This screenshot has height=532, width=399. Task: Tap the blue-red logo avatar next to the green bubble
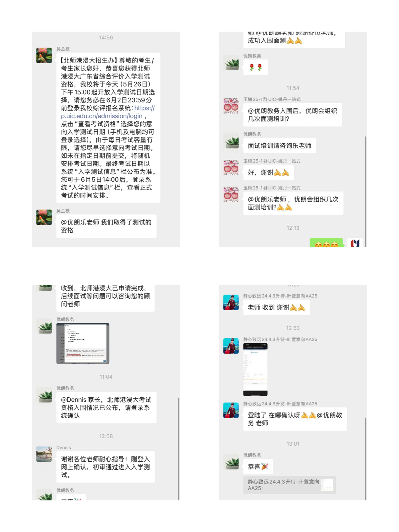pyautogui.click(x=355, y=243)
